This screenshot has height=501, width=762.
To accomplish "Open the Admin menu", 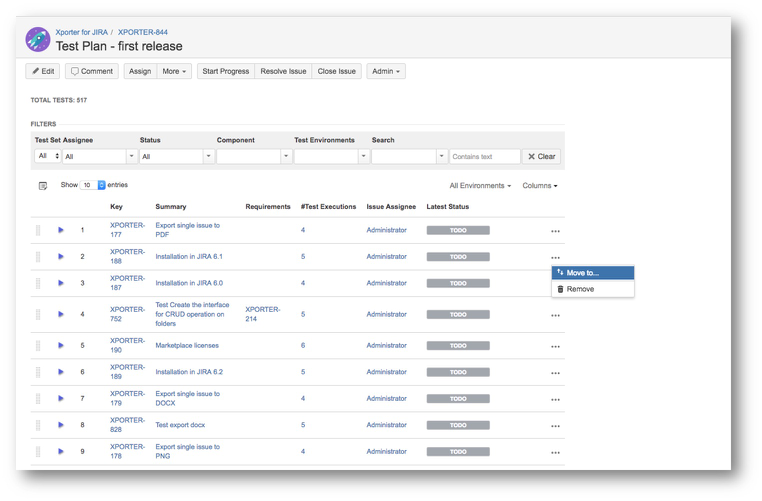I will pos(386,71).
